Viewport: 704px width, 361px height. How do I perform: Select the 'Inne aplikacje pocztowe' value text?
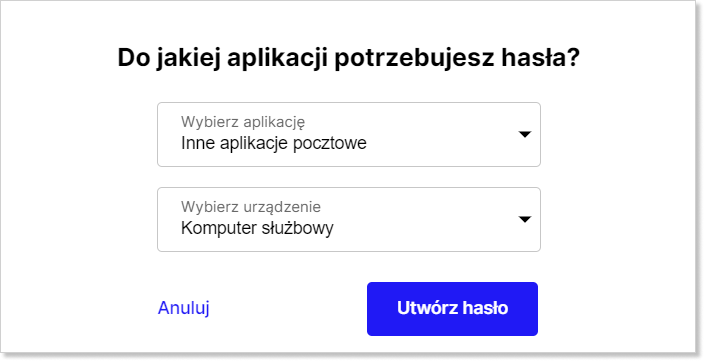click(274, 144)
